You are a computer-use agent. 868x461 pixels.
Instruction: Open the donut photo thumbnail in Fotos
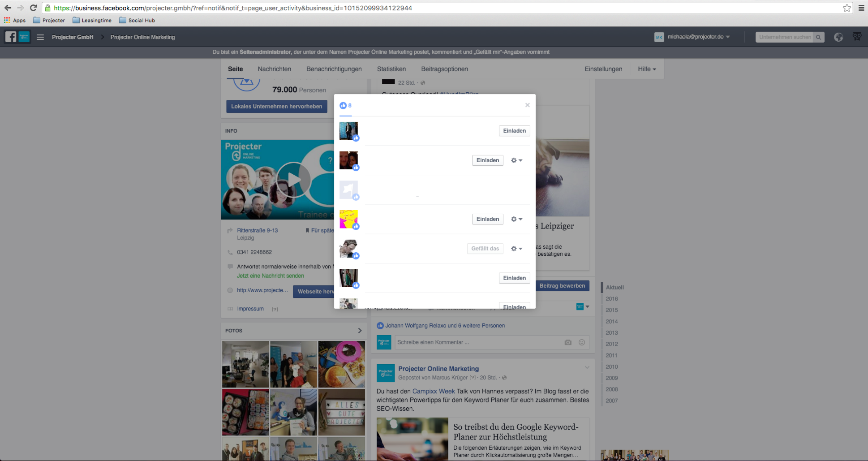(342, 364)
